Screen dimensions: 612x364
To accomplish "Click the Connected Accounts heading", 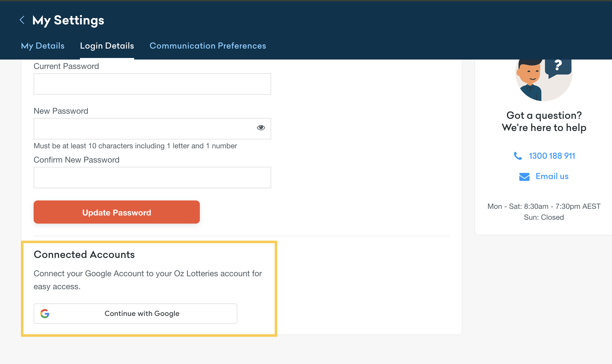I will 84,255.
